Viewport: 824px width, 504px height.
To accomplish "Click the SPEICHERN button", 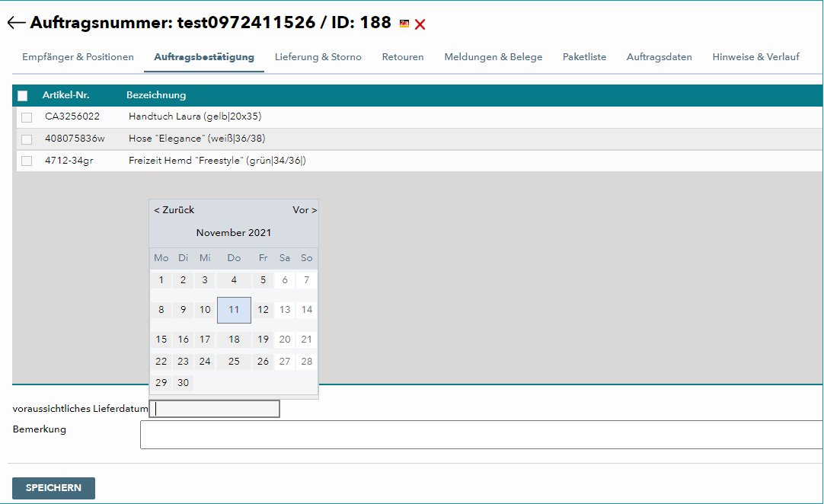I will click(x=53, y=488).
